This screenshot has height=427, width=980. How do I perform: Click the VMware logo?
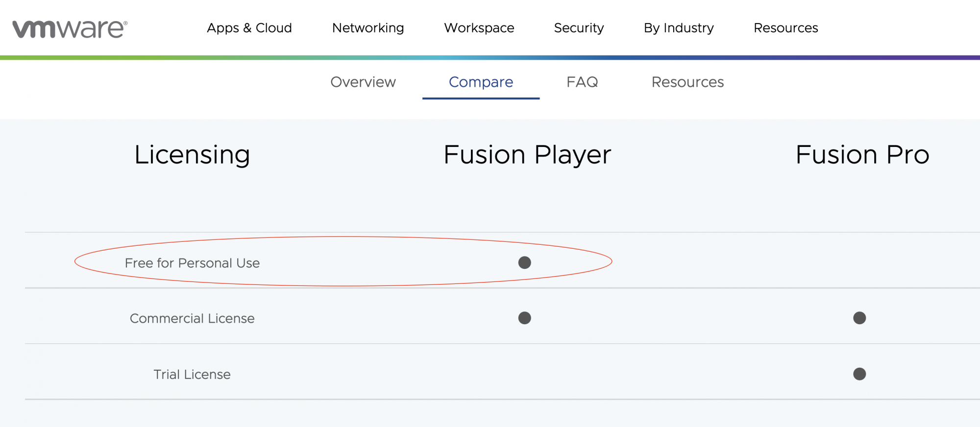tap(70, 29)
